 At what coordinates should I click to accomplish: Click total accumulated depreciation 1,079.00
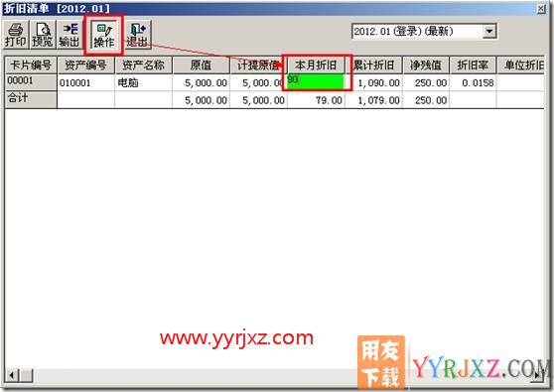click(374, 100)
